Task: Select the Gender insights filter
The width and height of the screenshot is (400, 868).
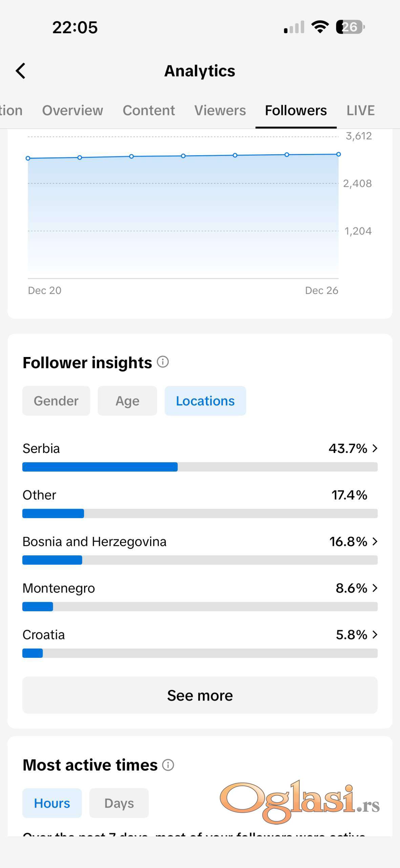Action: pyautogui.click(x=56, y=401)
